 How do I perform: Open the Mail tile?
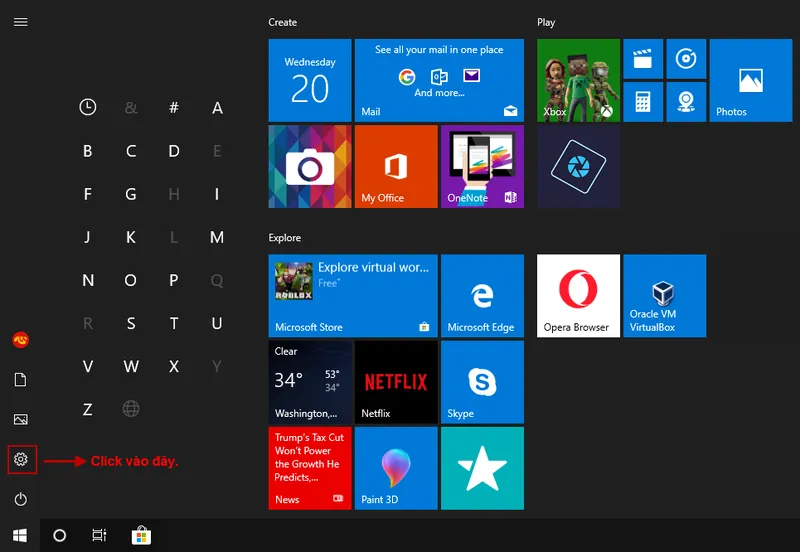(439, 80)
